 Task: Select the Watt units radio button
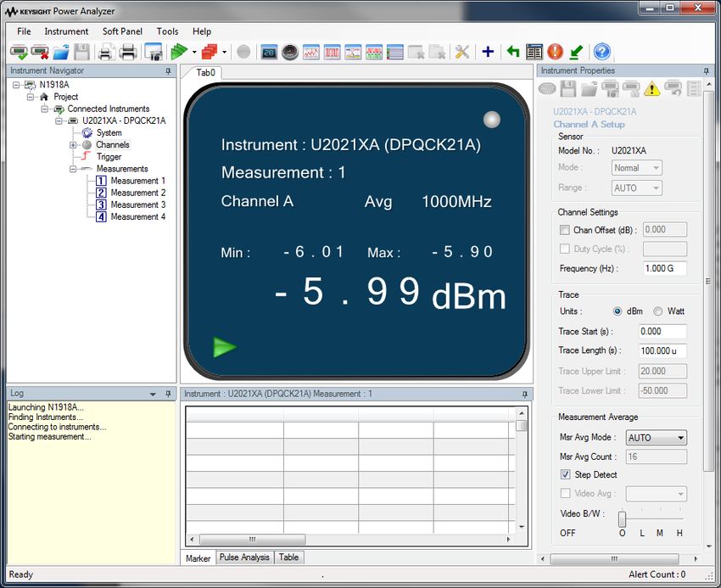pyautogui.click(x=658, y=311)
